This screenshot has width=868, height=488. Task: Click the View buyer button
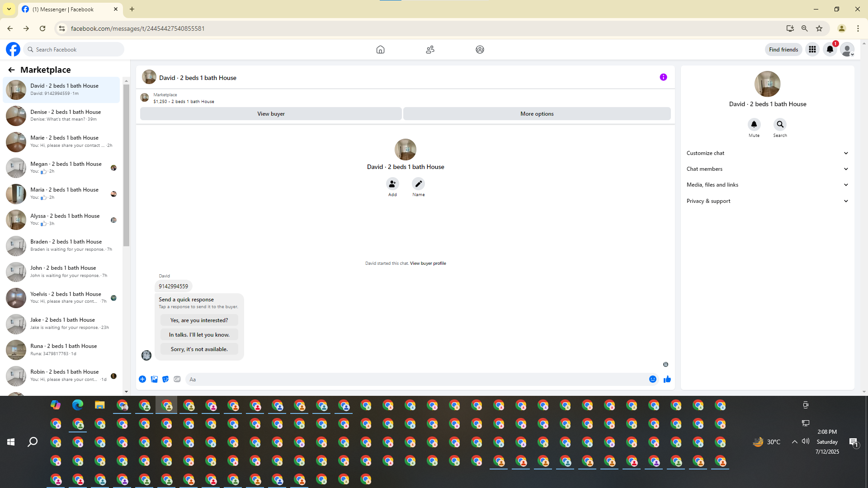point(271,114)
